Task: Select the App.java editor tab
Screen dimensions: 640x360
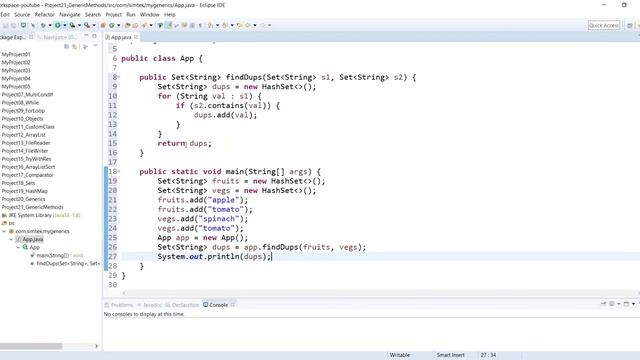Action: 121,37
